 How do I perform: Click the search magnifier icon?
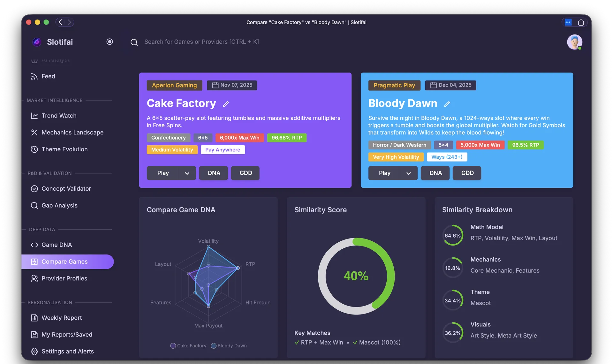pyautogui.click(x=134, y=42)
